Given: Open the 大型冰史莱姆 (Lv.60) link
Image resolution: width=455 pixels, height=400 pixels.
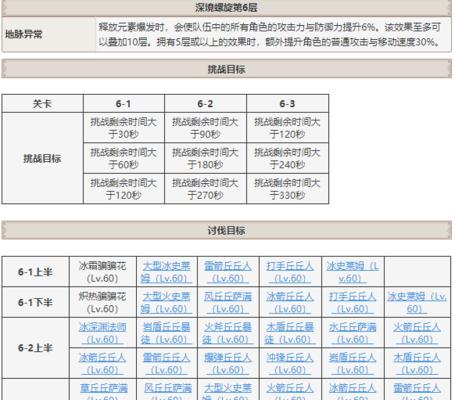Looking at the screenshot, I should [166, 272].
